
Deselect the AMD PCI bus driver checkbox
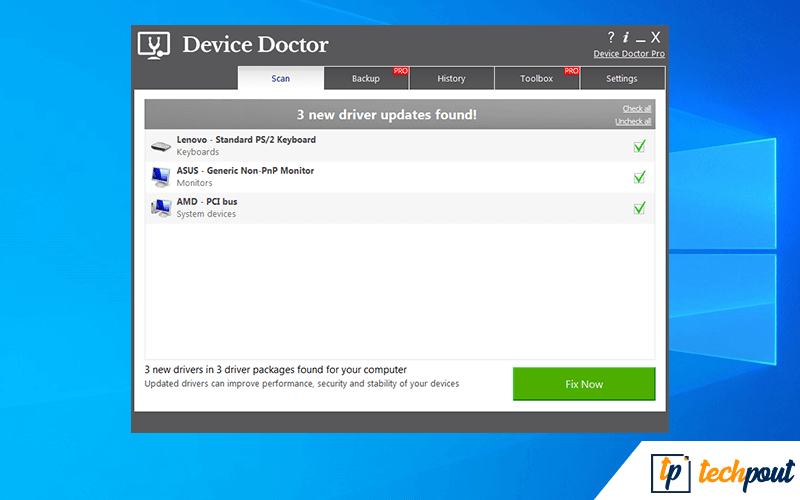coord(639,208)
